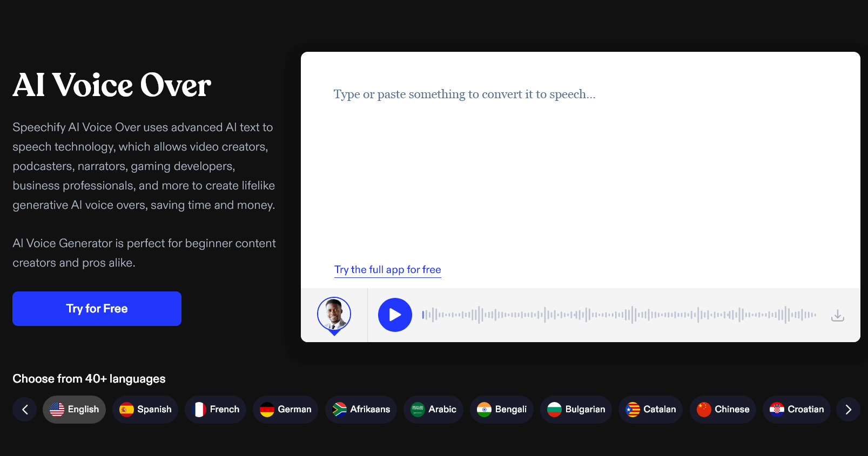868x456 pixels.
Task: Select the Spanish language chip
Action: pos(145,410)
